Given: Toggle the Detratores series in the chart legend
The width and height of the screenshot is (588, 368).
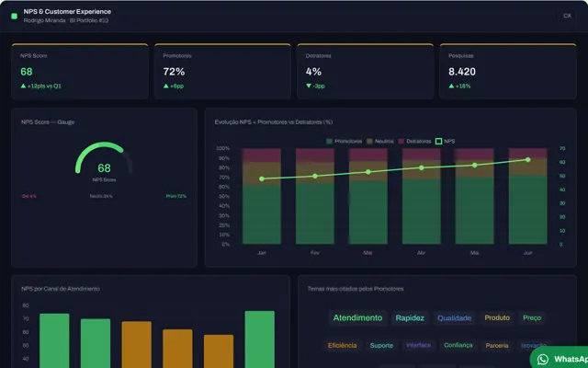Looking at the screenshot, I should pyautogui.click(x=414, y=141).
